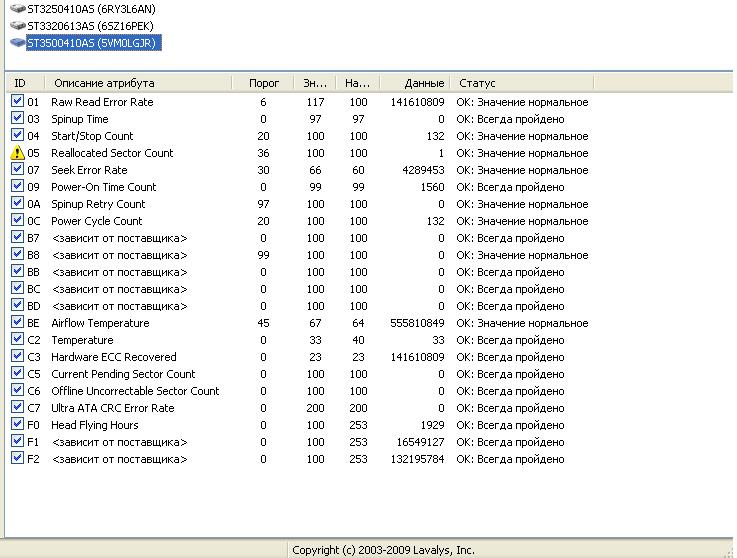The width and height of the screenshot is (737, 558).
Task: Toggle checkbox for attribute B8
Action: click(17, 254)
